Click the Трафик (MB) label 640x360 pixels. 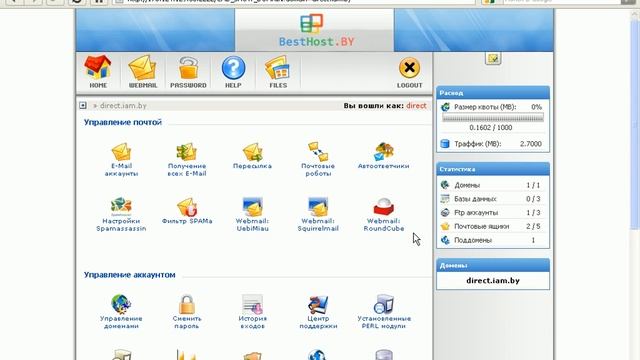[x=478, y=144]
